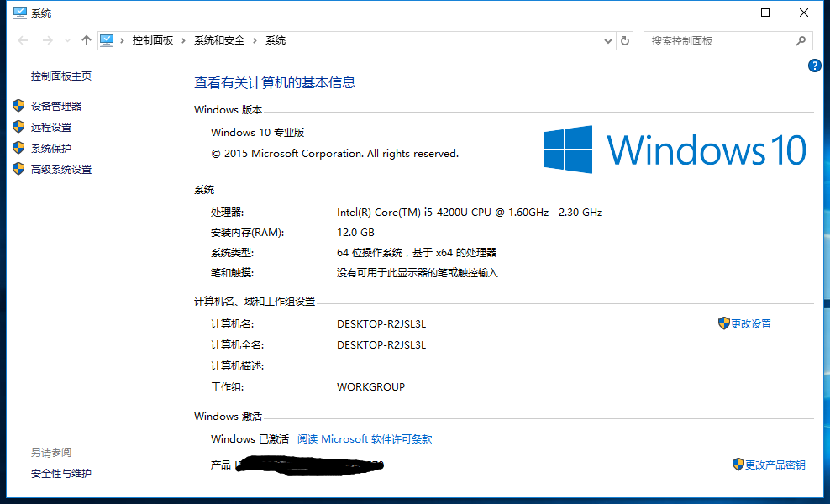Go back with the Back arrow
The image size is (830, 504).
pos(23,41)
